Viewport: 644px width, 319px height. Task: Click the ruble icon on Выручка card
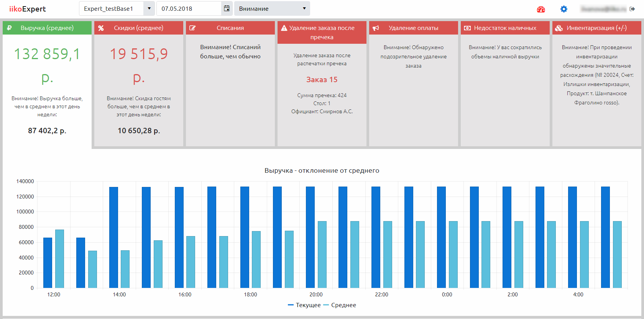(10, 28)
